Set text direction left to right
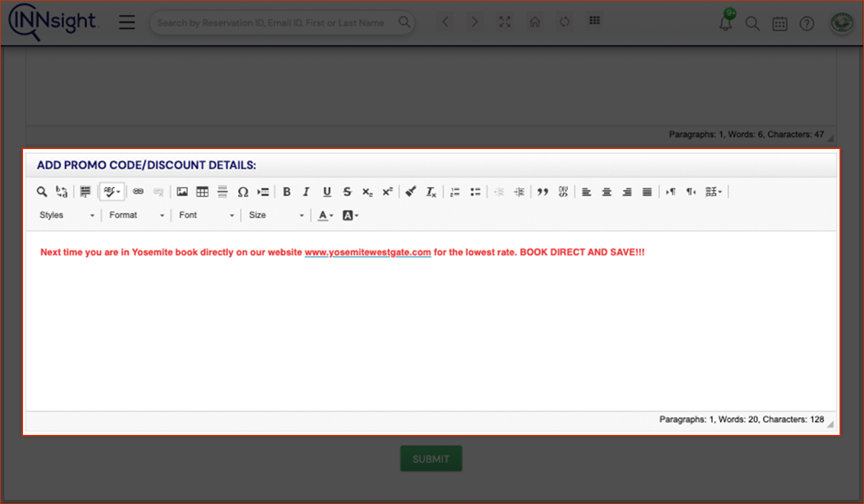 coord(671,192)
